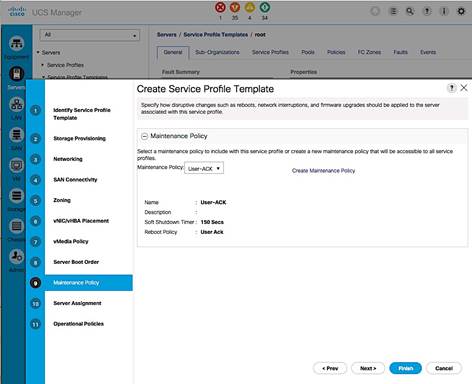Click the '150 Secs' soft shutdown value

click(212, 222)
